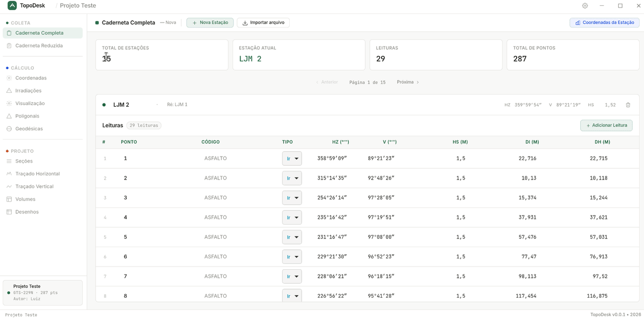644x318 pixels.
Task: Click DI value 117,454
Action: click(526, 296)
